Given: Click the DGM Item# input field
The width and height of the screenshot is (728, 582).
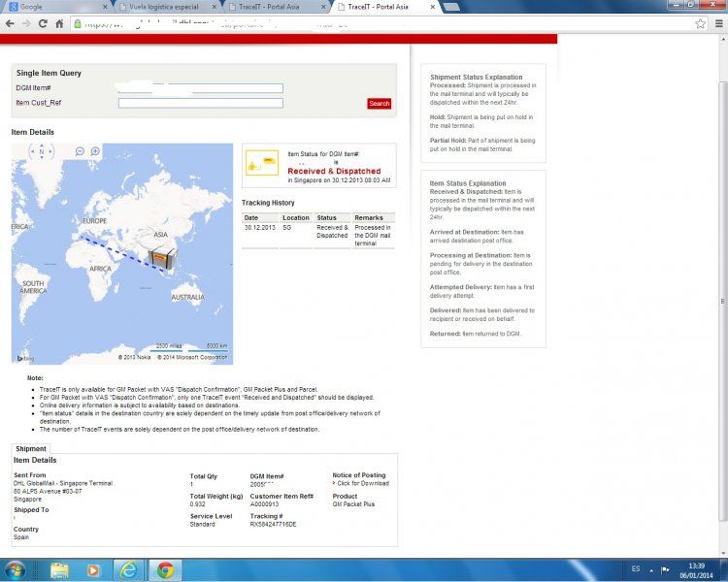Looking at the screenshot, I should pyautogui.click(x=201, y=88).
